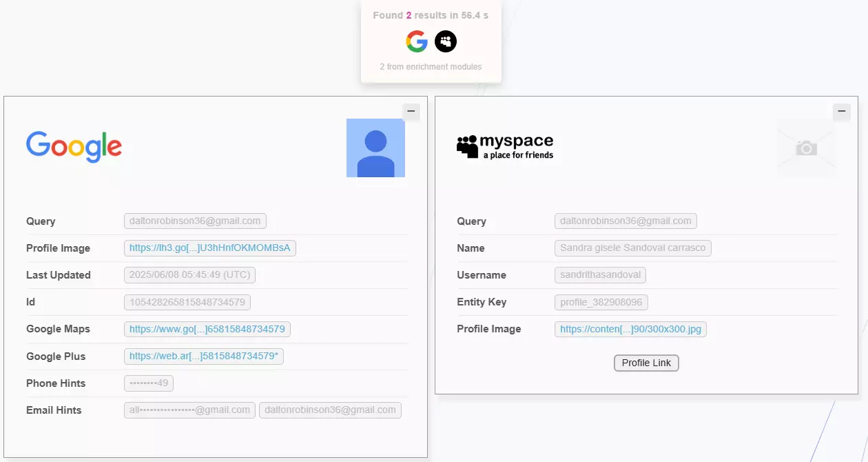
Task: Click the Email Hints field label
Action: pyautogui.click(x=54, y=410)
